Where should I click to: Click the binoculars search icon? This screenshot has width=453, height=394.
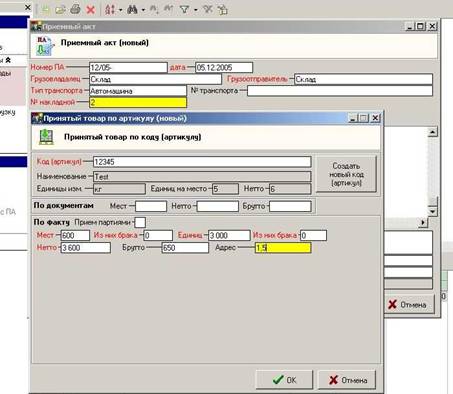(132, 9)
